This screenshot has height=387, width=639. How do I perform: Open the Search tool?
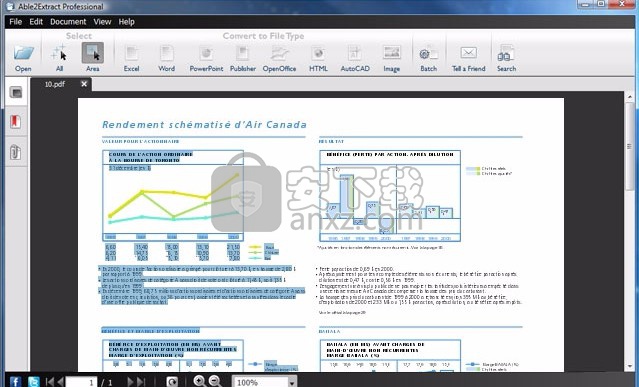506,57
